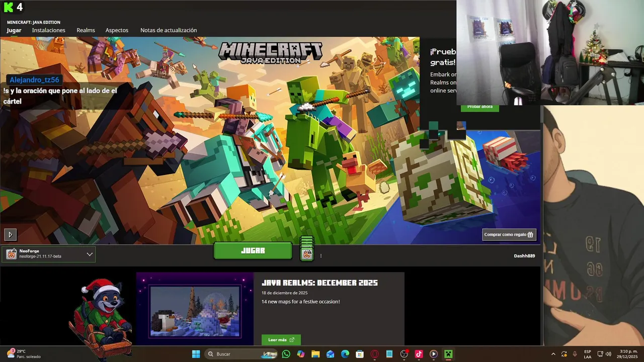Viewport: 644px width, 362px height.
Task: Click the Probar ahora button
Action: pos(480,107)
